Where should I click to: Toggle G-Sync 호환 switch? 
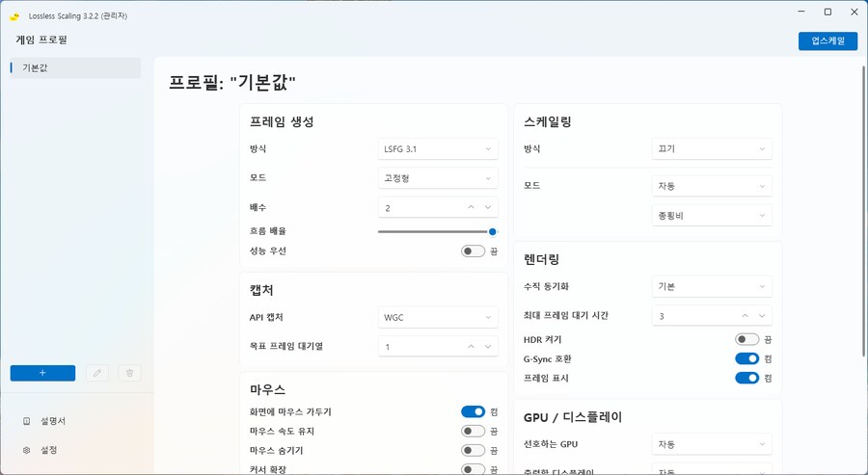pos(746,358)
